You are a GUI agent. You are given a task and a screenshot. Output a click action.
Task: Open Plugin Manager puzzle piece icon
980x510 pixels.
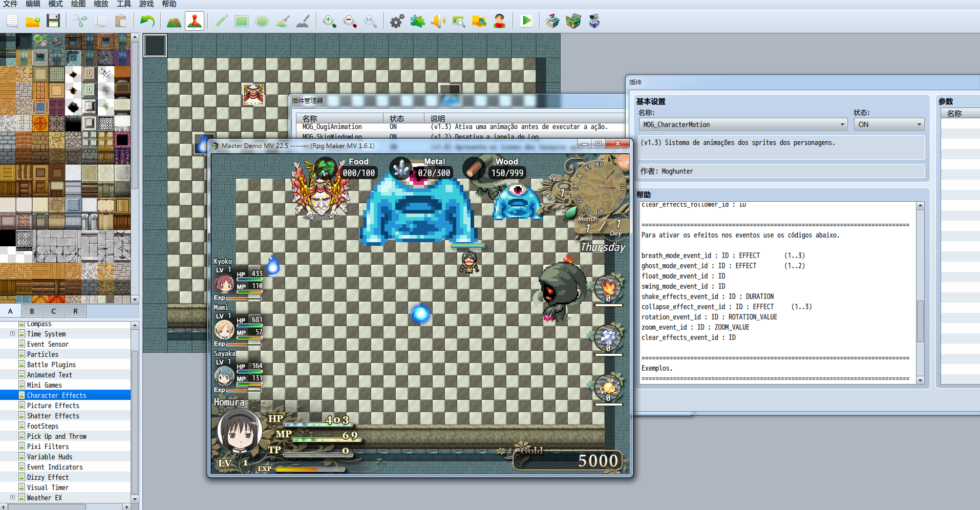pyautogui.click(x=418, y=21)
